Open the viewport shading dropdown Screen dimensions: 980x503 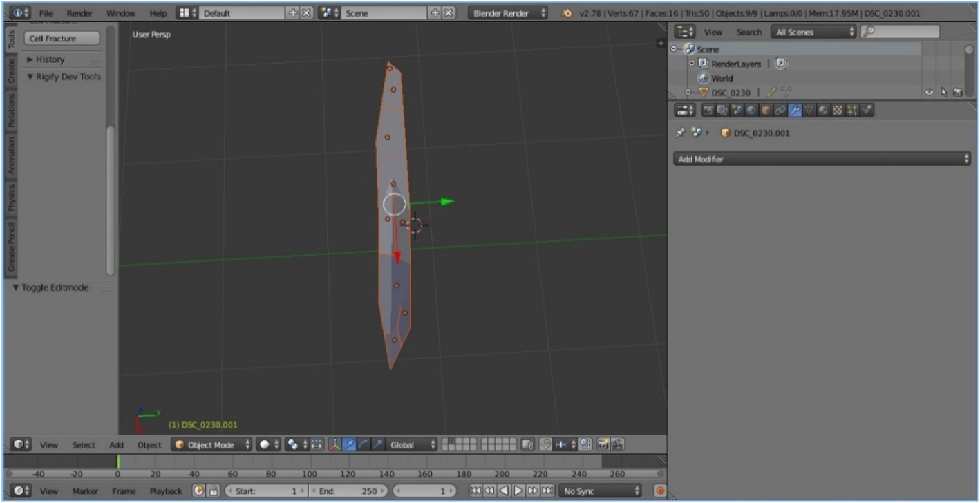point(268,445)
